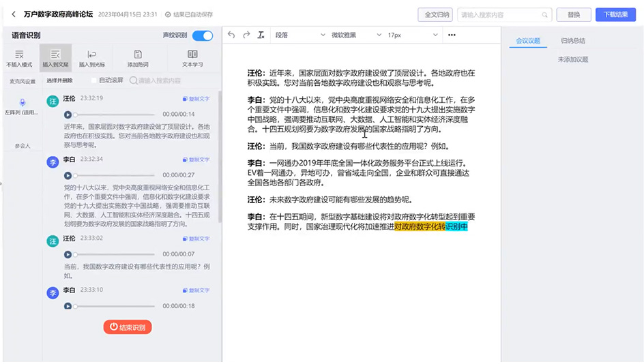Image resolution: width=644 pixels, height=364 pixels.
Task: Copy text of 汪伦's 23:33:02 entry
Action: click(x=196, y=239)
